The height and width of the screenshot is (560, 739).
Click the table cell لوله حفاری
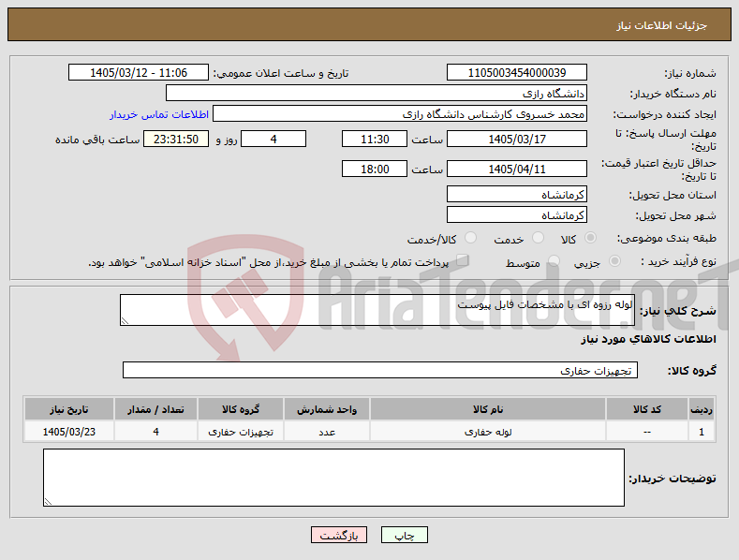click(488, 432)
